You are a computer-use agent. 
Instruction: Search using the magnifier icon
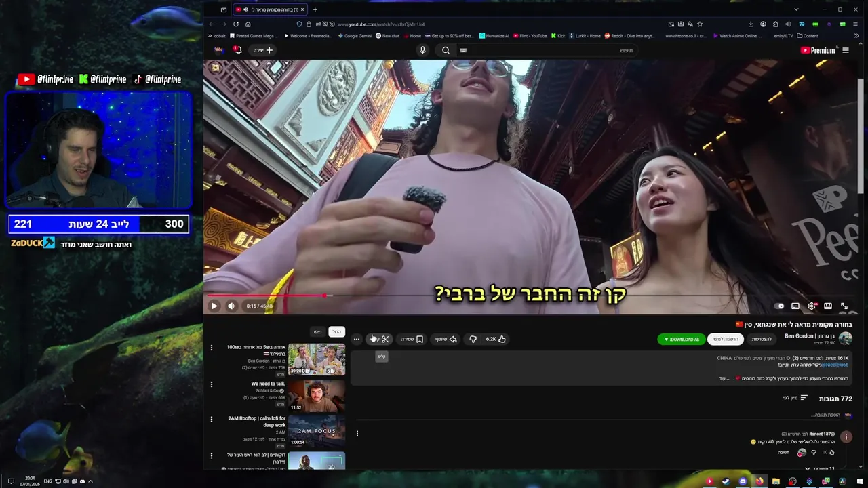(x=446, y=50)
